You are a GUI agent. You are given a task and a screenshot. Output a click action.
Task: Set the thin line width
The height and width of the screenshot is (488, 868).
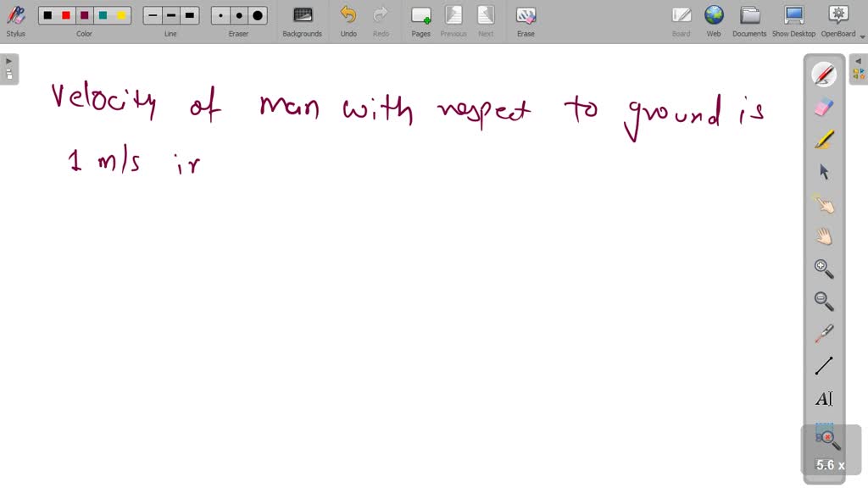click(153, 15)
